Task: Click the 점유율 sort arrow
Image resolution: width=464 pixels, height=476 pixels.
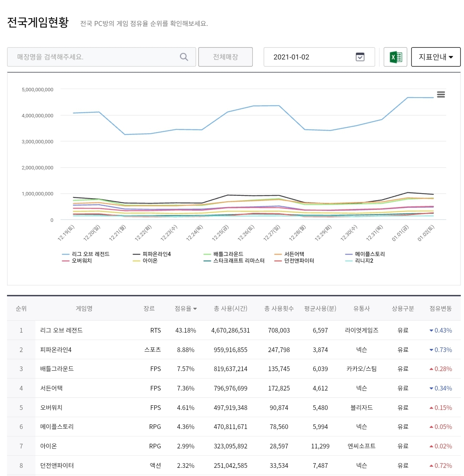Action: point(195,309)
